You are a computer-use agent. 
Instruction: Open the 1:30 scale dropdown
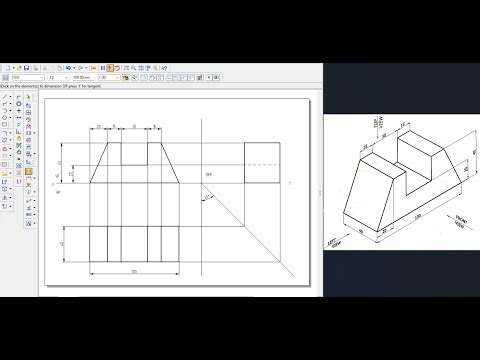point(109,77)
